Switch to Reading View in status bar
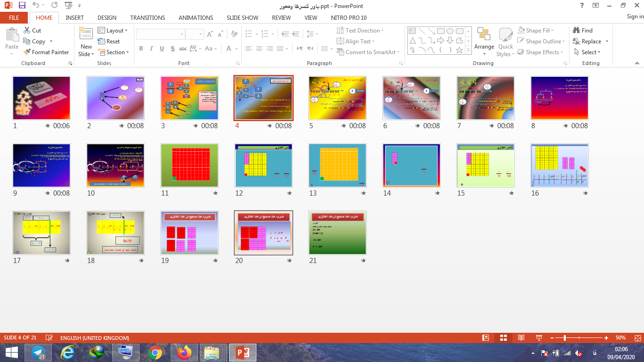 (x=521, y=338)
